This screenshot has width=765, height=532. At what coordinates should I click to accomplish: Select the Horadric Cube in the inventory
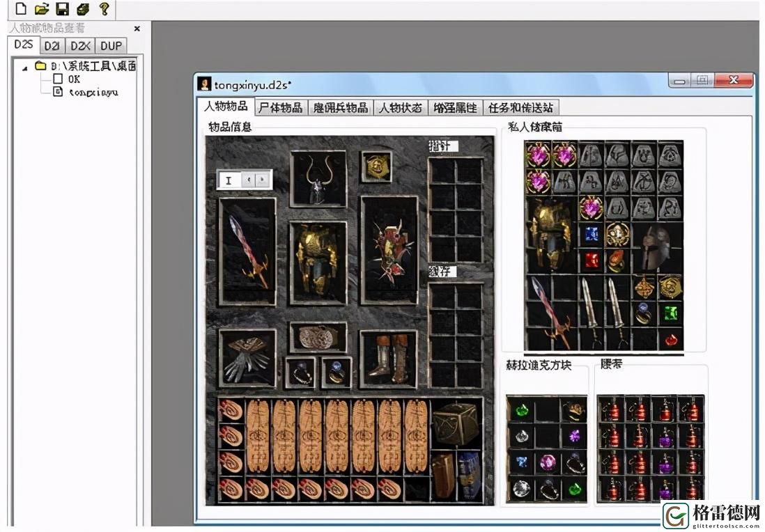click(x=456, y=424)
